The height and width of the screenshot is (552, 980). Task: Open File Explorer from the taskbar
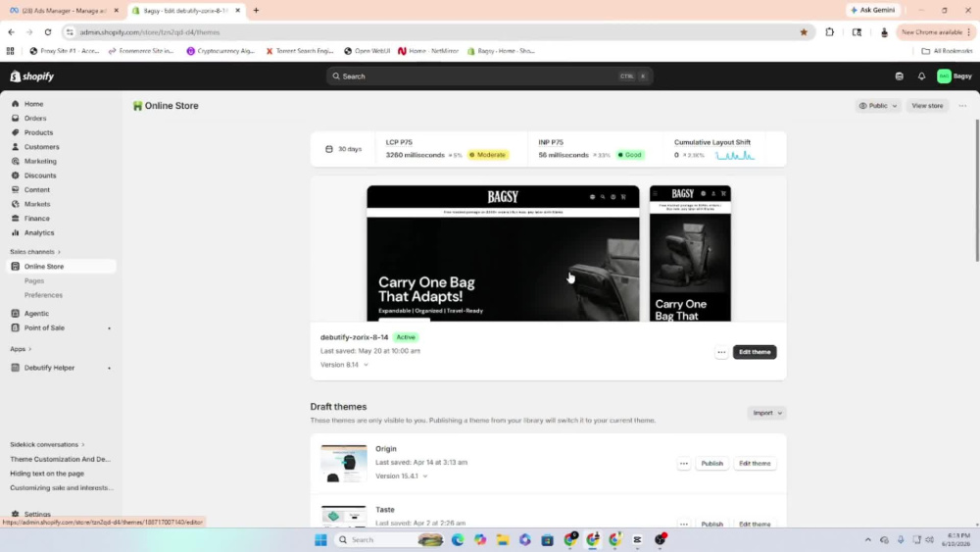(503, 539)
